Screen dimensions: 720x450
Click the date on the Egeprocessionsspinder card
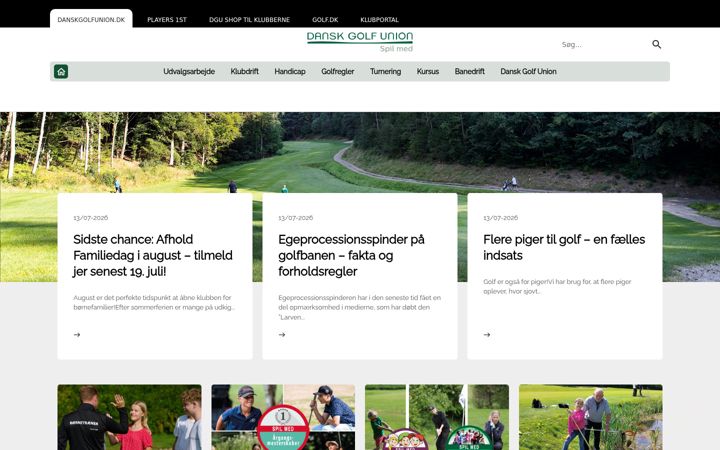tap(295, 218)
